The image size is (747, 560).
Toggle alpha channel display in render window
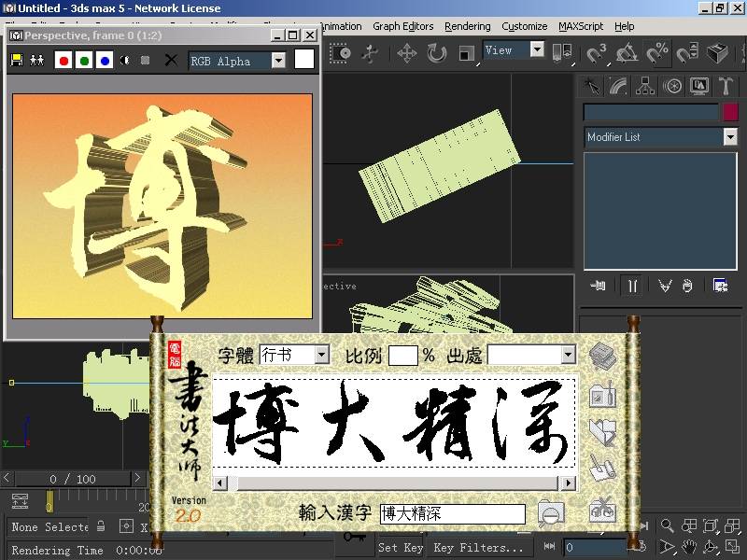(125, 60)
